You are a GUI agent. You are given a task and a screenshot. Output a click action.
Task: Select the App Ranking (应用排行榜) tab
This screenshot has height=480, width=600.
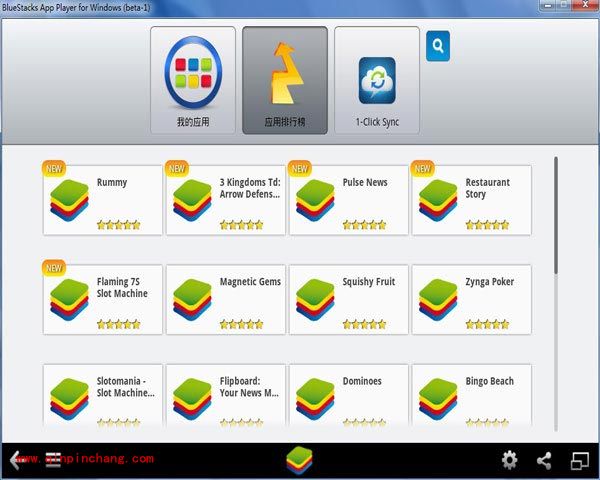[x=285, y=80]
